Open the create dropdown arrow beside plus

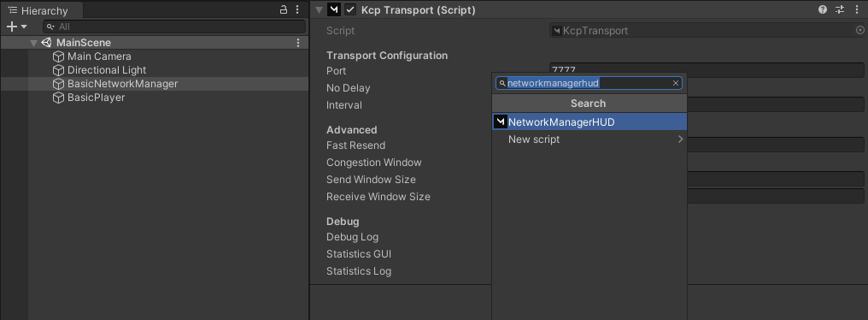(24, 27)
